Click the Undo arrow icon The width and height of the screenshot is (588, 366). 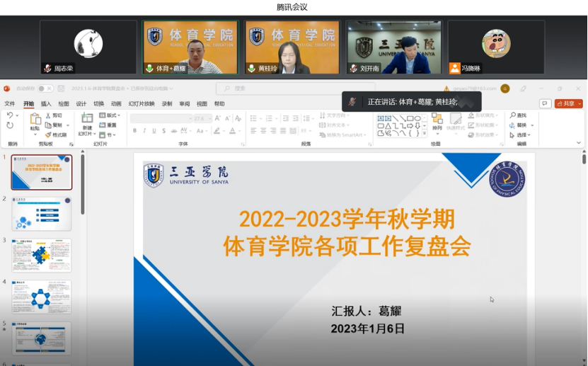click(x=9, y=115)
